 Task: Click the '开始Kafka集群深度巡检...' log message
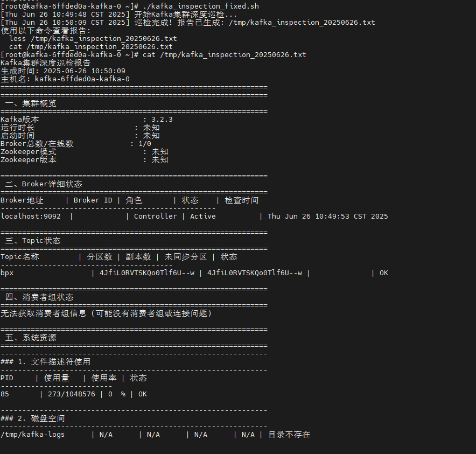[185, 15]
